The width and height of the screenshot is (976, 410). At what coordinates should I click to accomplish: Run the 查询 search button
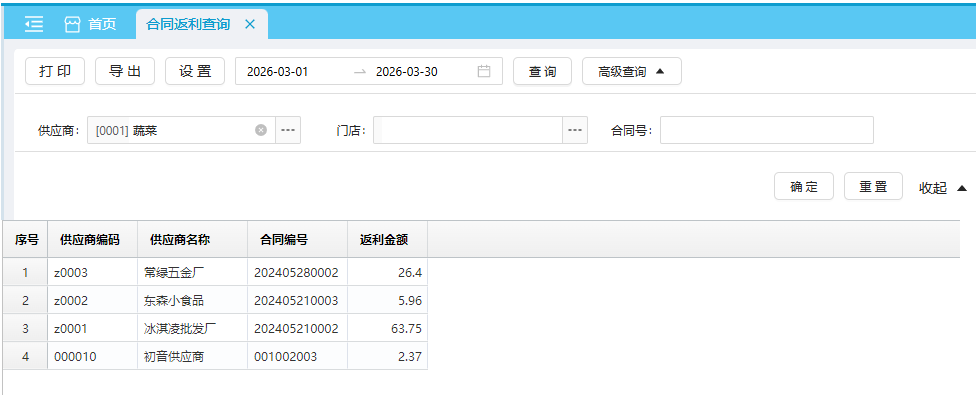point(542,71)
